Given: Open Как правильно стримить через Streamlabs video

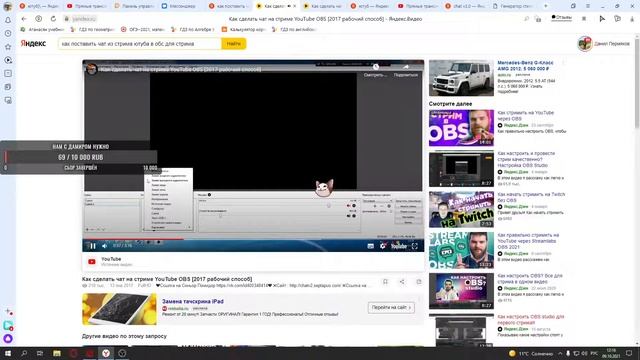Looking at the screenshot, I should 528,241.
